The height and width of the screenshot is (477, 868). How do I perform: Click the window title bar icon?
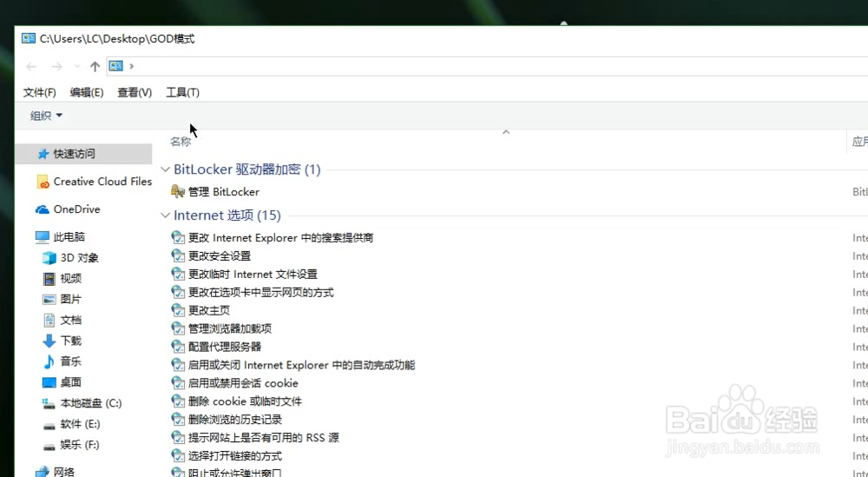[x=29, y=39]
